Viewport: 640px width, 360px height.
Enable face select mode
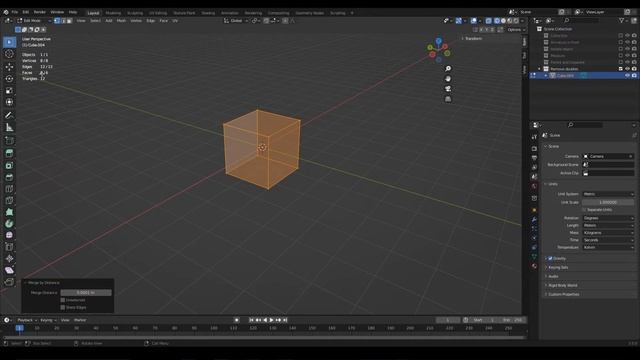click(69, 20)
